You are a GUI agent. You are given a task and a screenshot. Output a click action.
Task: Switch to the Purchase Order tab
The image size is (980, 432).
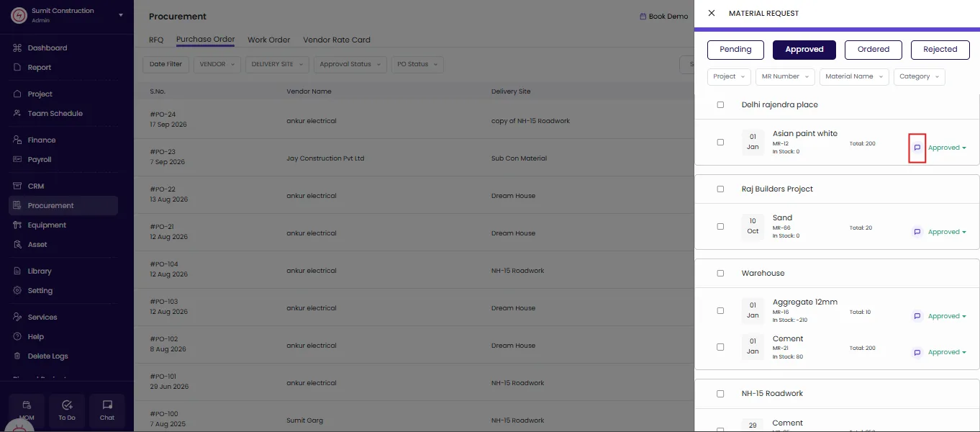(x=206, y=40)
